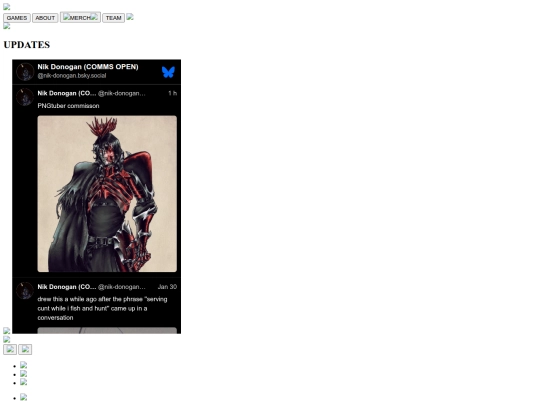This screenshot has width=540, height=405.
Task: Open the post timestamp '1 h'
Action: 173,93
